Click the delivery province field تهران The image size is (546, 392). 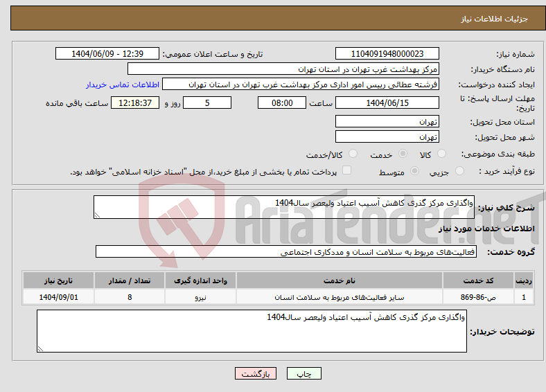[387, 121]
